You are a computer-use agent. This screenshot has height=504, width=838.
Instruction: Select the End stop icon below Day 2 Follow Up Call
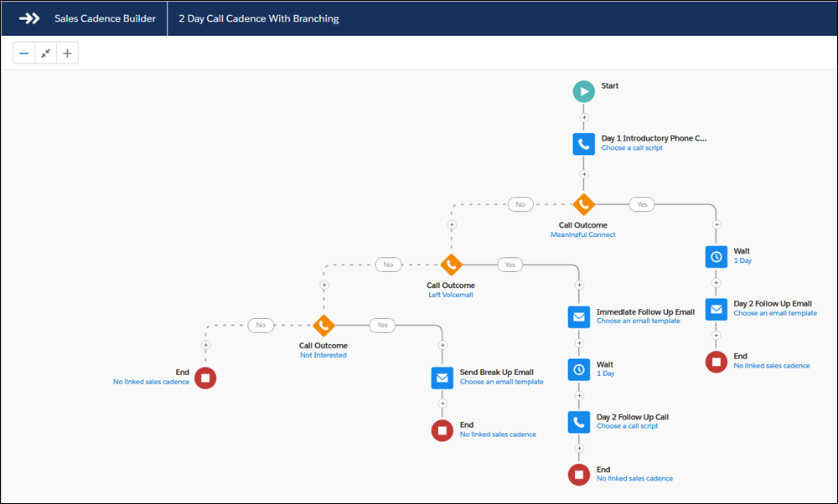[x=579, y=475]
